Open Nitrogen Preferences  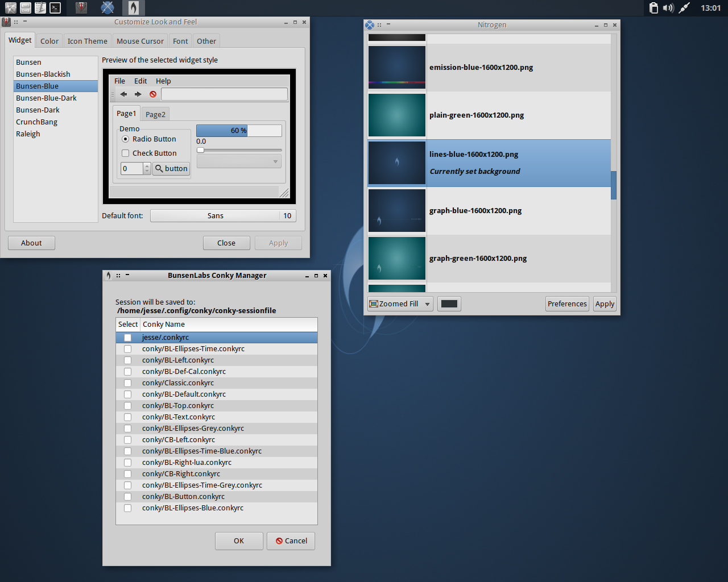[567, 304]
